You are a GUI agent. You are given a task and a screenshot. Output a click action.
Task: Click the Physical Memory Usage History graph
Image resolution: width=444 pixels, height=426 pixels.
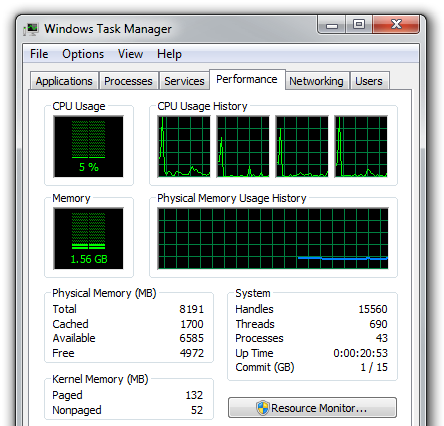click(x=273, y=238)
